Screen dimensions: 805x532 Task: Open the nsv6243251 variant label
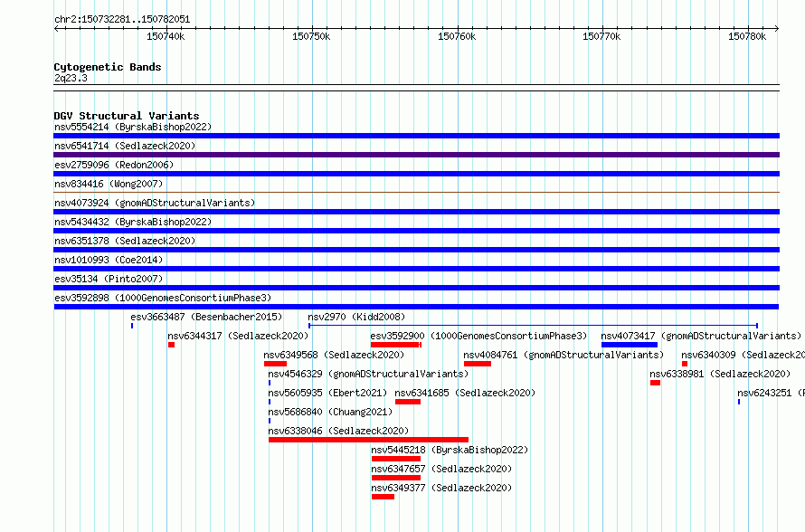772,393
